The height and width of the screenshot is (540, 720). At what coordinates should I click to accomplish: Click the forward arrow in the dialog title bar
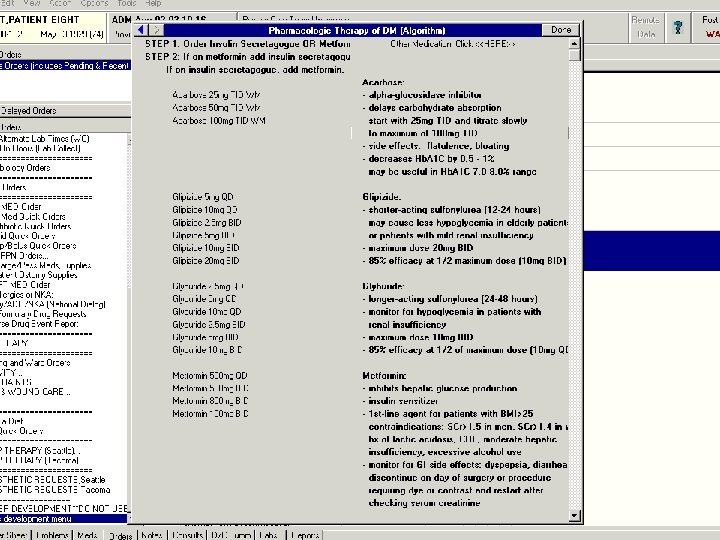(x=156, y=30)
